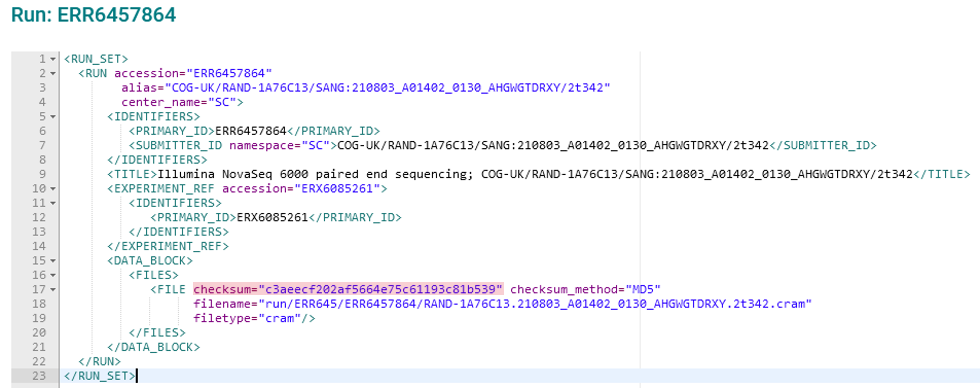Collapse the FILES fold arrow on line 16
Screen dimensions: 980x388
pos(53,276)
